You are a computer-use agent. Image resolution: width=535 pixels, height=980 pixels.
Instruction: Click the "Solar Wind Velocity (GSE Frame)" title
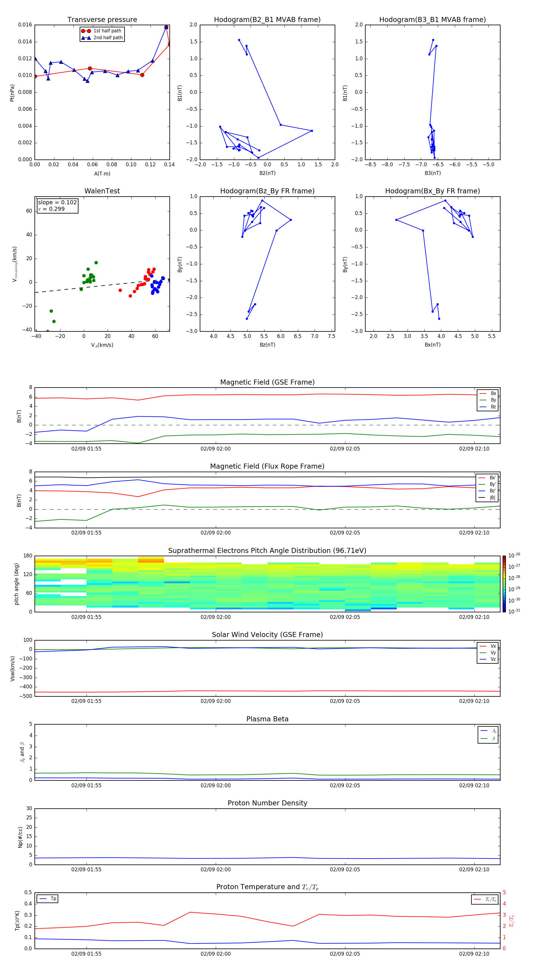pos(267,635)
